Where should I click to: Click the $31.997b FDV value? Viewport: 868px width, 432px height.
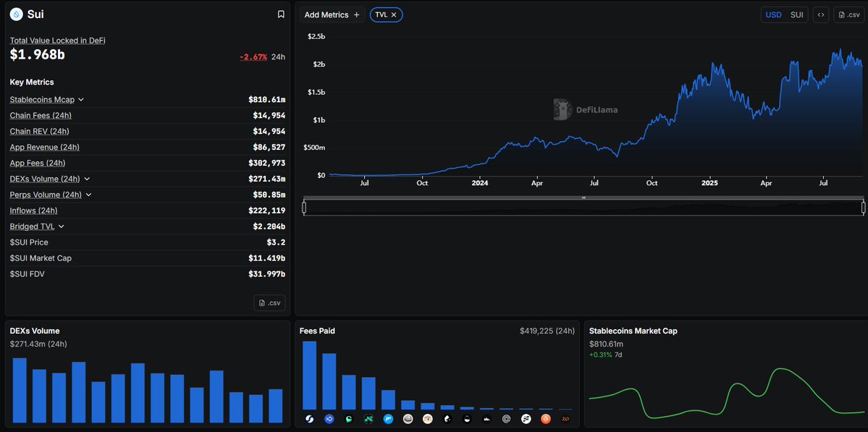click(267, 274)
